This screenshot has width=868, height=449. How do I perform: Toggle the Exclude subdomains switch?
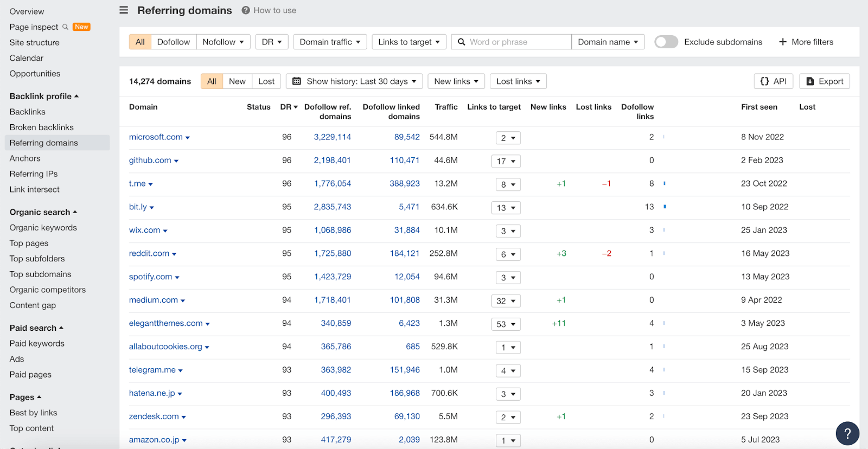click(666, 42)
